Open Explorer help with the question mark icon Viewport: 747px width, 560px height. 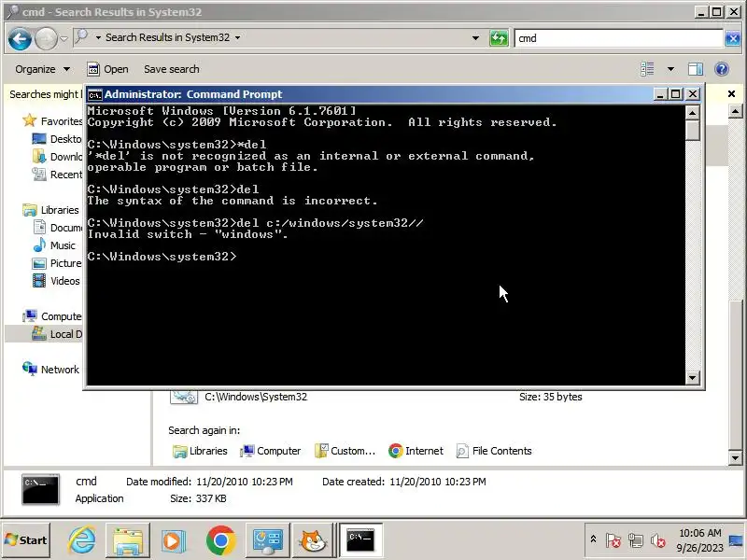[722, 69]
